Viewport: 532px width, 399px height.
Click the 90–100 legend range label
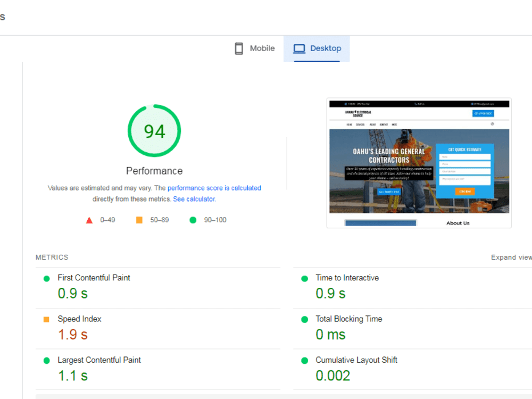tap(215, 220)
